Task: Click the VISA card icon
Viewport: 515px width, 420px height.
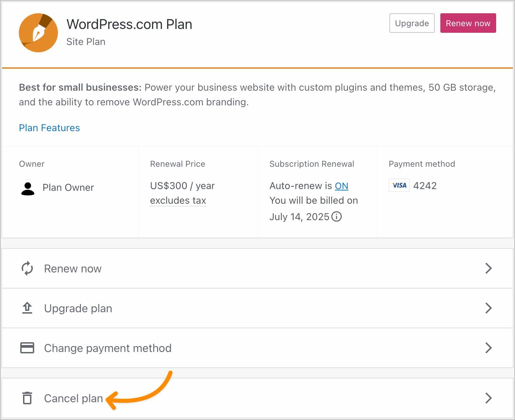Action: point(399,185)
